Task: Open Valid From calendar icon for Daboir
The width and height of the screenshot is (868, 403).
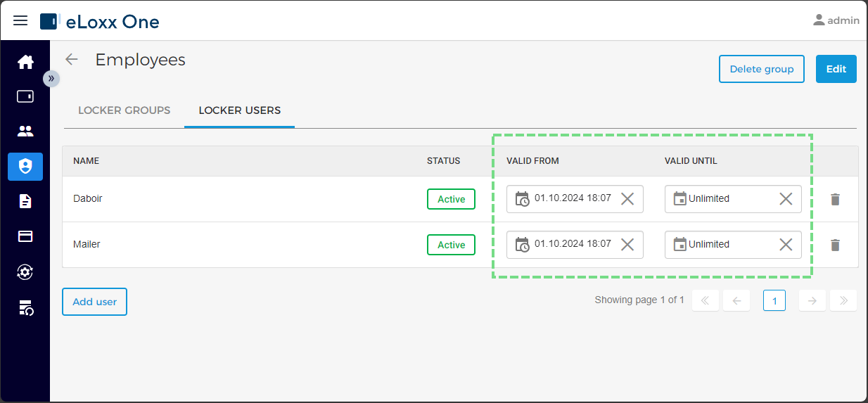Action: [522, 199]
